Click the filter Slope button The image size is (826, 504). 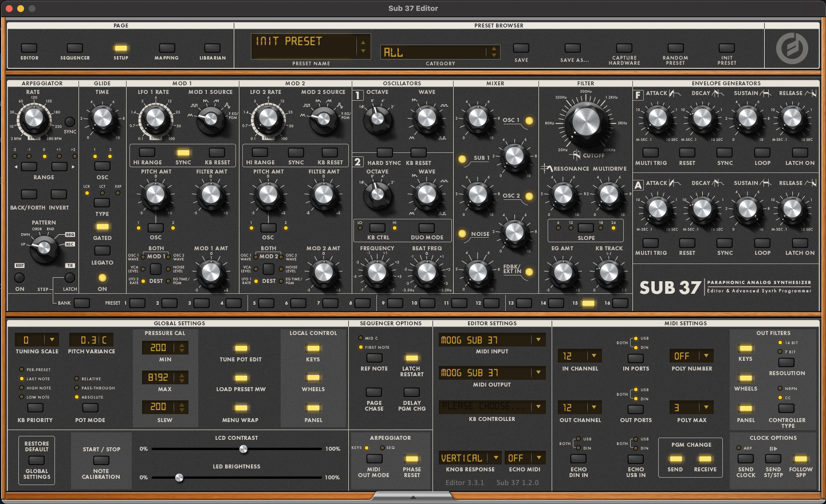tap(586, 228)
